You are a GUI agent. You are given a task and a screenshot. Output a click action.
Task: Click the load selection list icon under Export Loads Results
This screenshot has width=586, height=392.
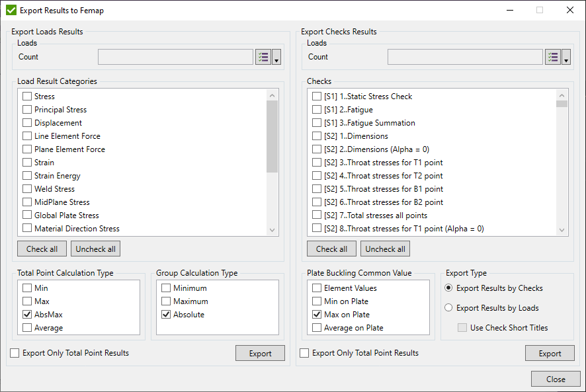click(x=263, y=57)
